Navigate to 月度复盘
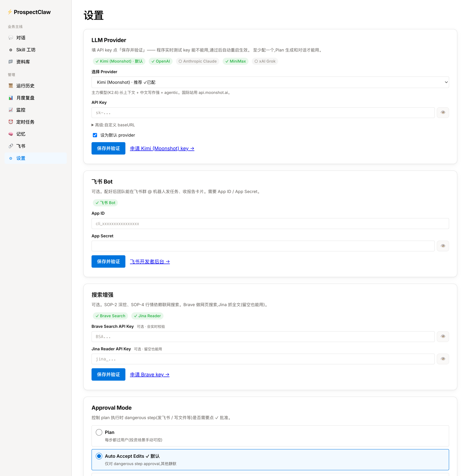Image resolution: width=469 pixels, height=476 pixels. tap(36, 98)
